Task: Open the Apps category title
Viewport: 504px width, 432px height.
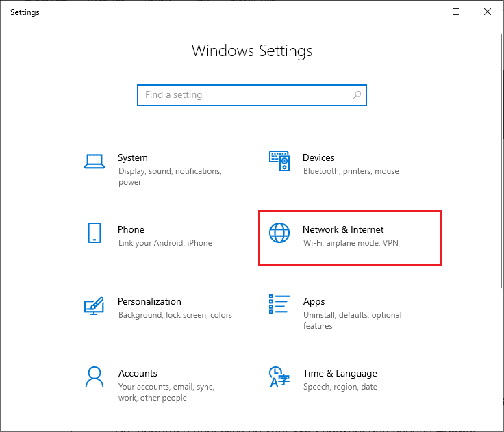Action: (x=314, y=301)
